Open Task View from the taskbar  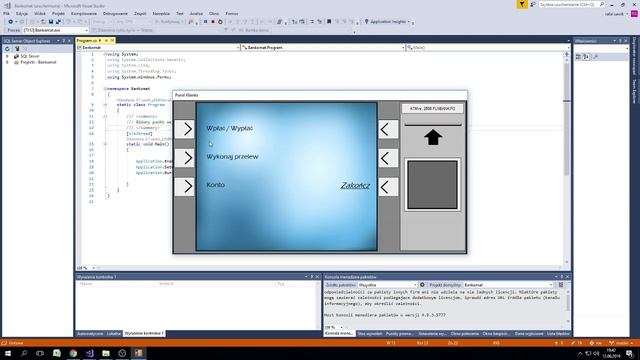[x=40, y=353]
